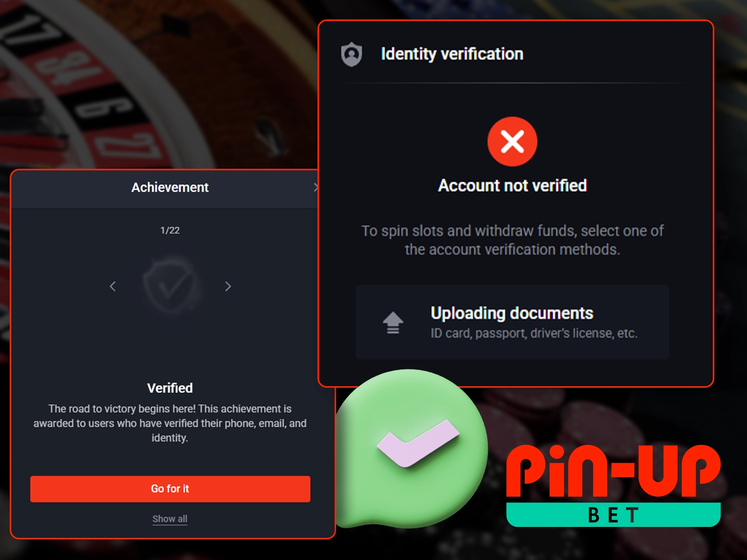Select the Achievement panel header
Viewport: 747px width, 560px height.
click(170, 187)
